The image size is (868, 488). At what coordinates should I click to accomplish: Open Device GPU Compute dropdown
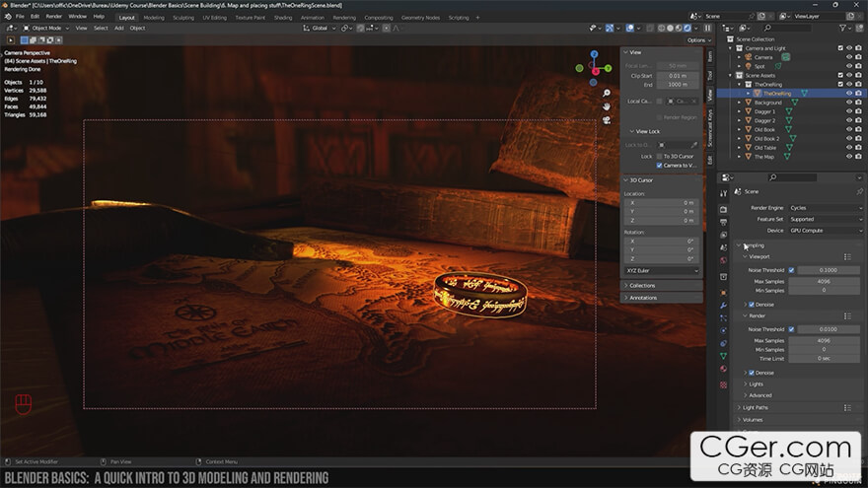coord(826,231)
